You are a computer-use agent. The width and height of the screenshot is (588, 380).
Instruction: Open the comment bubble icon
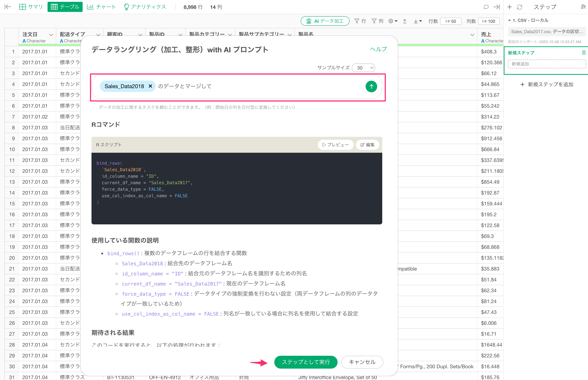(x=486, y=7)
